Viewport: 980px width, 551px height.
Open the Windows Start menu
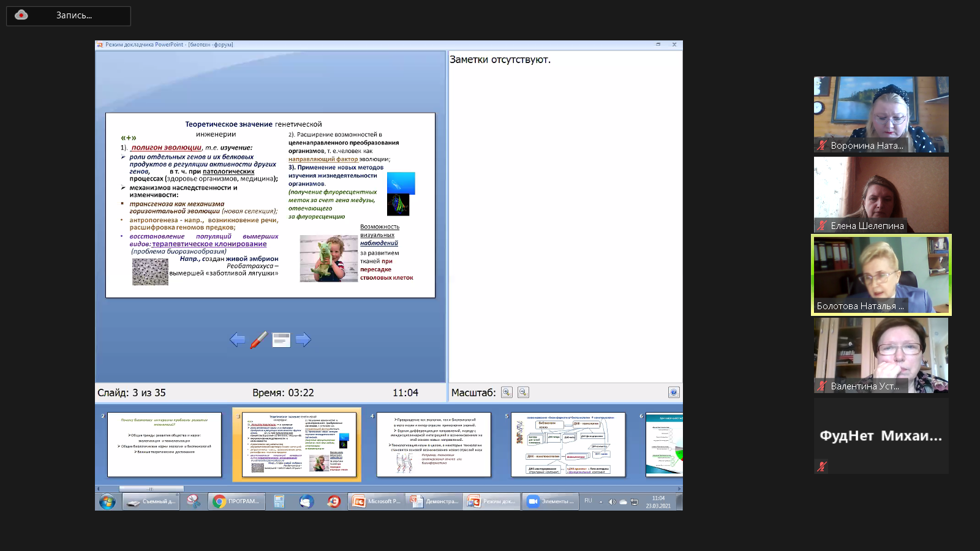click(x=107, y=502)
